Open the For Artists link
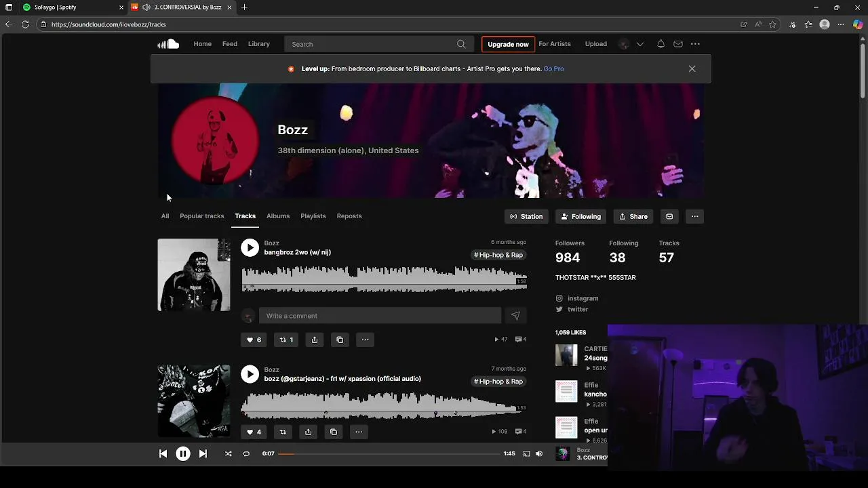Screen dimensions: 868x488 (555, 44)
